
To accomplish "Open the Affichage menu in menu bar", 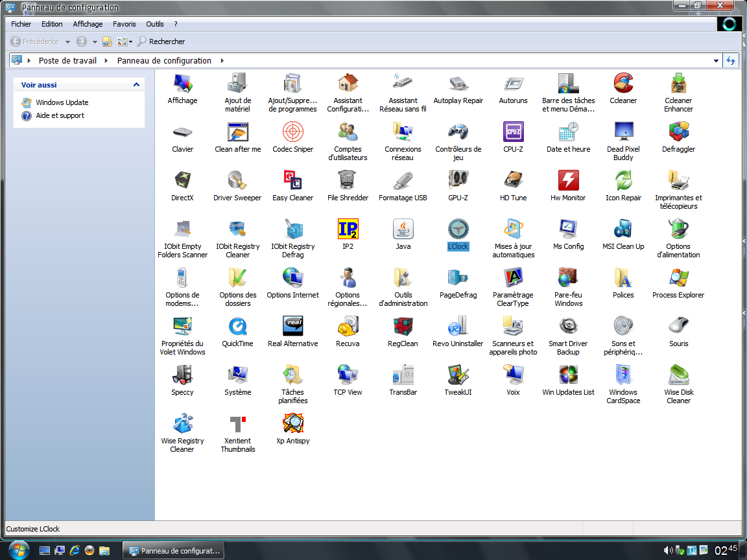I will click(x=88, y=24).
